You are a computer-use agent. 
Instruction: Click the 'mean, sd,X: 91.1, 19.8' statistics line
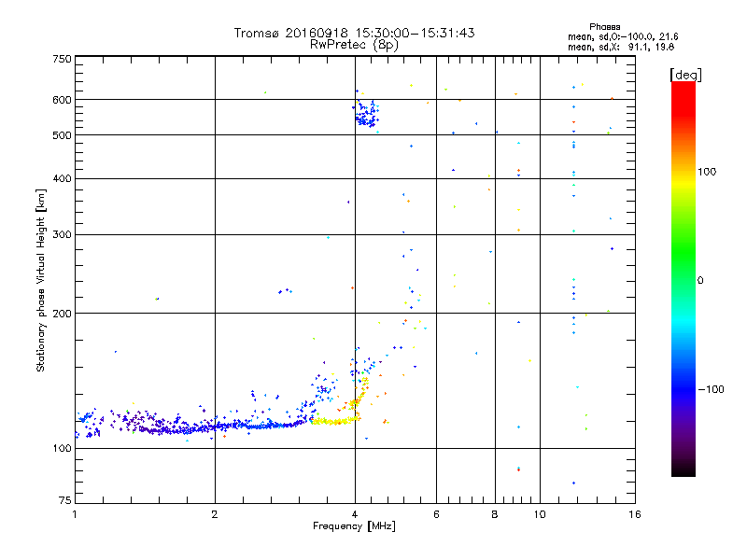[x=621, y=47]
